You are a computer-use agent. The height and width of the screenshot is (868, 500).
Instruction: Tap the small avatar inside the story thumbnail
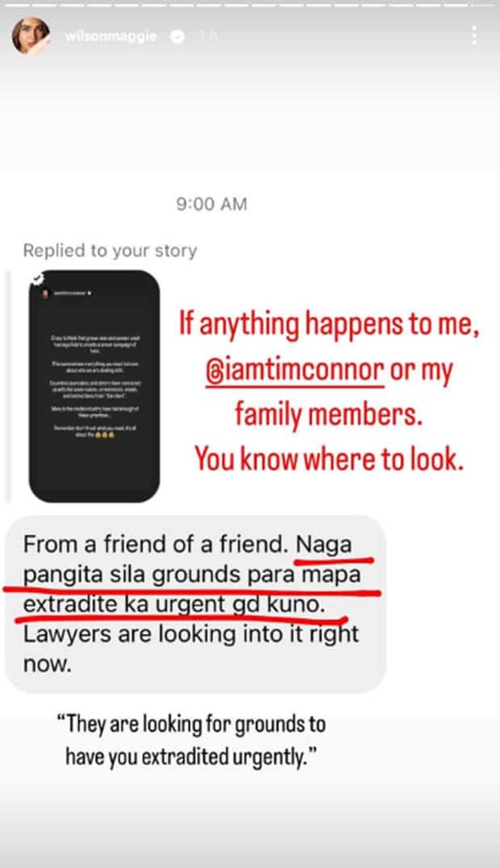[45, 293]
